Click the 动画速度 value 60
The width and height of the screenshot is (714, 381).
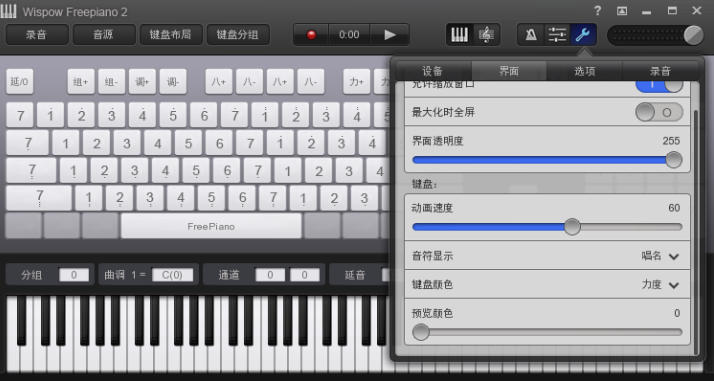click(x=674, y=208)
